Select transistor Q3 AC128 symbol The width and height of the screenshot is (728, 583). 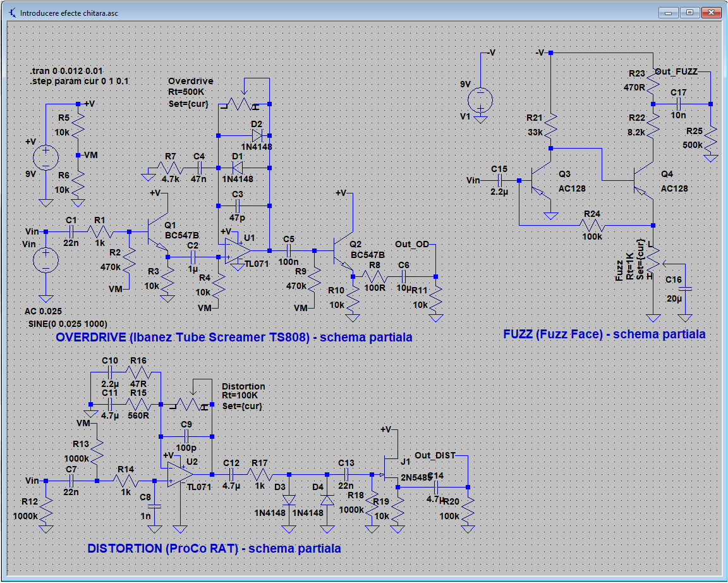(x=542, y=181)
